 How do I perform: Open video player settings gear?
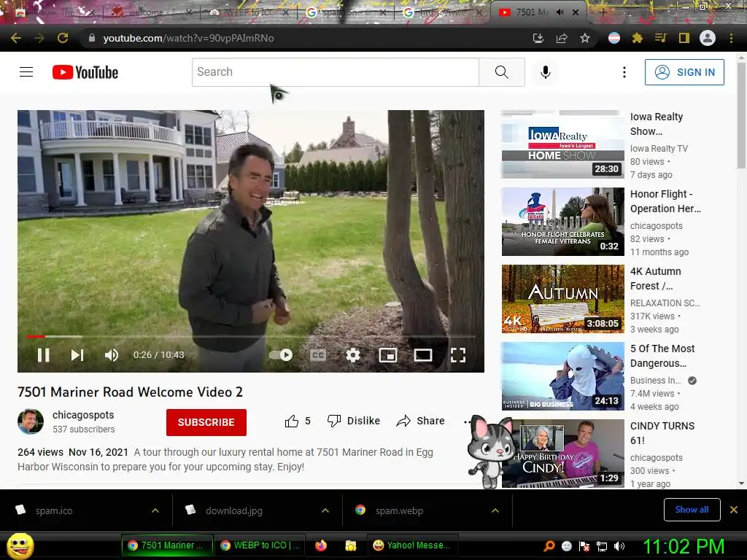point(352,355)
